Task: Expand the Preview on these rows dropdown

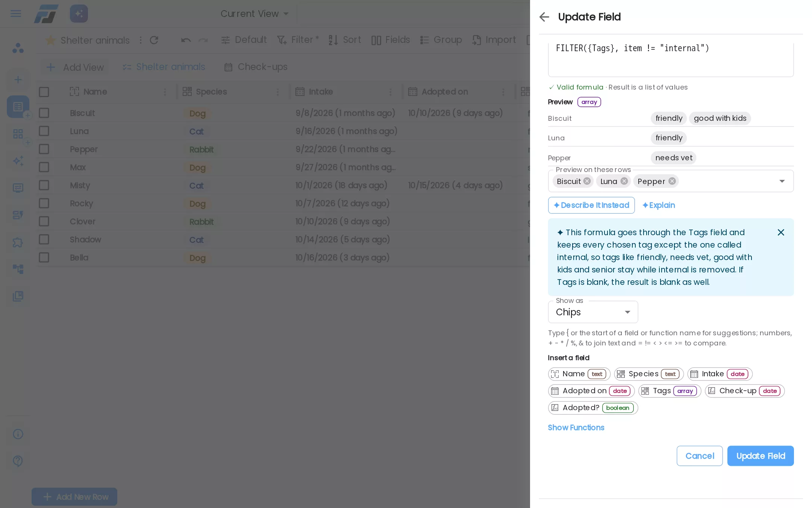Action: click(x=782, y=181)
